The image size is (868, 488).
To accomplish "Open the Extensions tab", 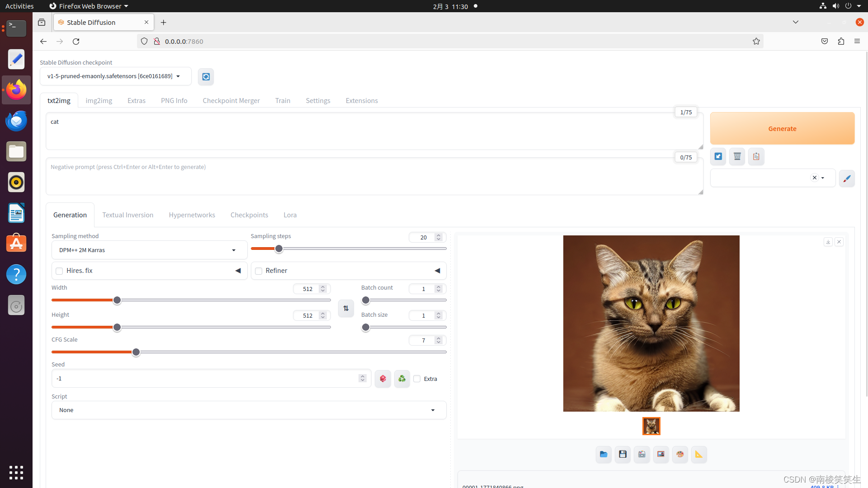I will 362,100.
